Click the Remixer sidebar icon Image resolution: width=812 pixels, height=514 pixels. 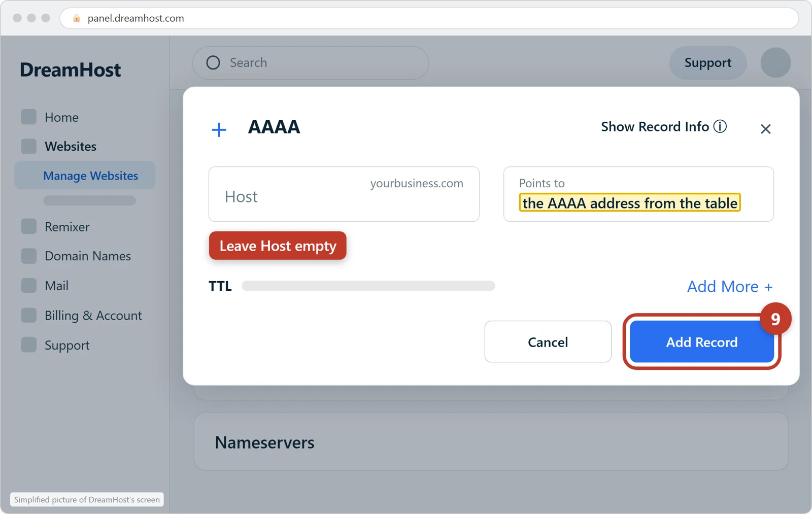click(x=29, y=226)
